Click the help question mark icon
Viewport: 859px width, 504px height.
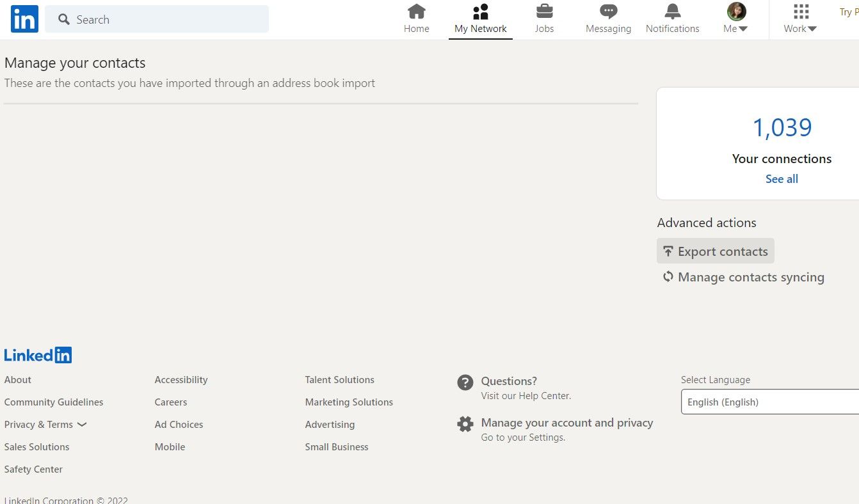[x=465, y=382]
